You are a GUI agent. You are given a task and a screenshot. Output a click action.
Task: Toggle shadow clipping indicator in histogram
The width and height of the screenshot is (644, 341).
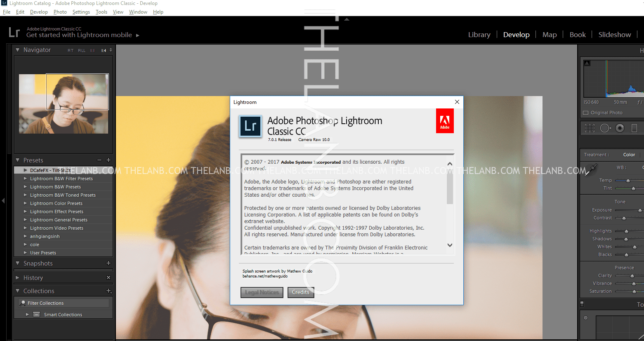[587, 63]
